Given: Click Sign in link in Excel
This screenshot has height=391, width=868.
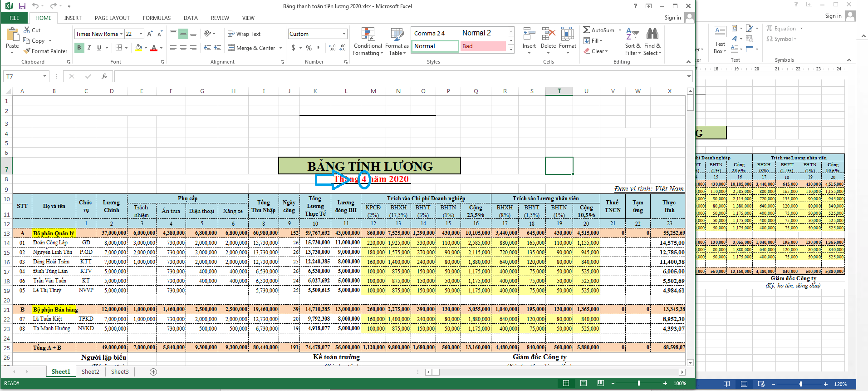Looking at the screenshot, I should 672,18.
